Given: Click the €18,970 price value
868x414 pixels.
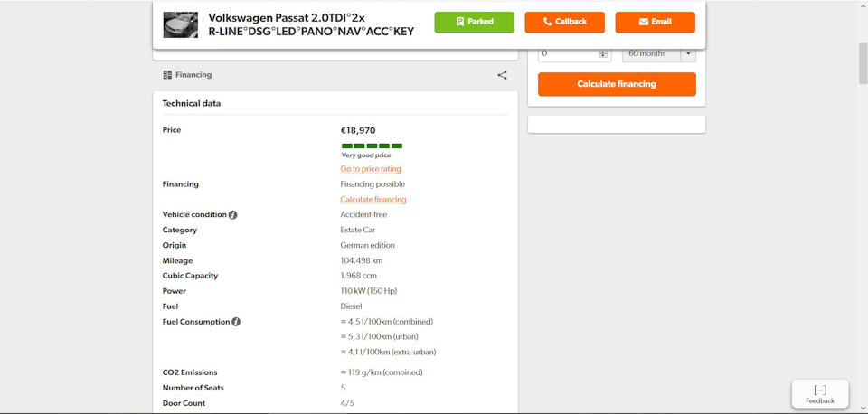Looking at the screenshot, I should 358,131.
